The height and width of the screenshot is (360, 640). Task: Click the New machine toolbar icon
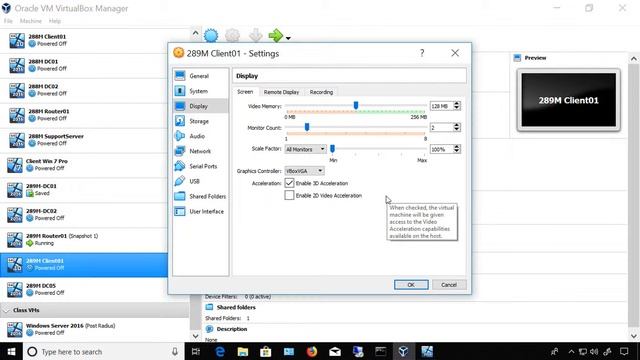pos(211,36)
